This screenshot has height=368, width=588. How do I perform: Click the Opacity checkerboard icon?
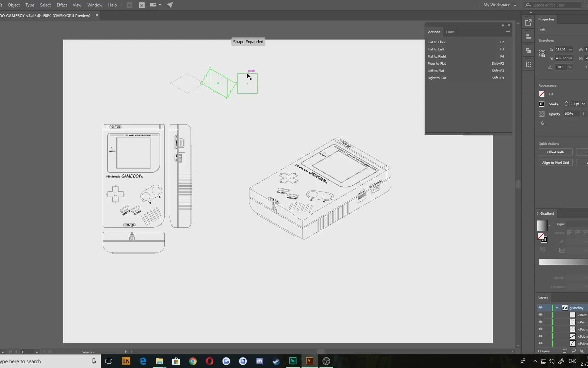(x=542, y=114)
